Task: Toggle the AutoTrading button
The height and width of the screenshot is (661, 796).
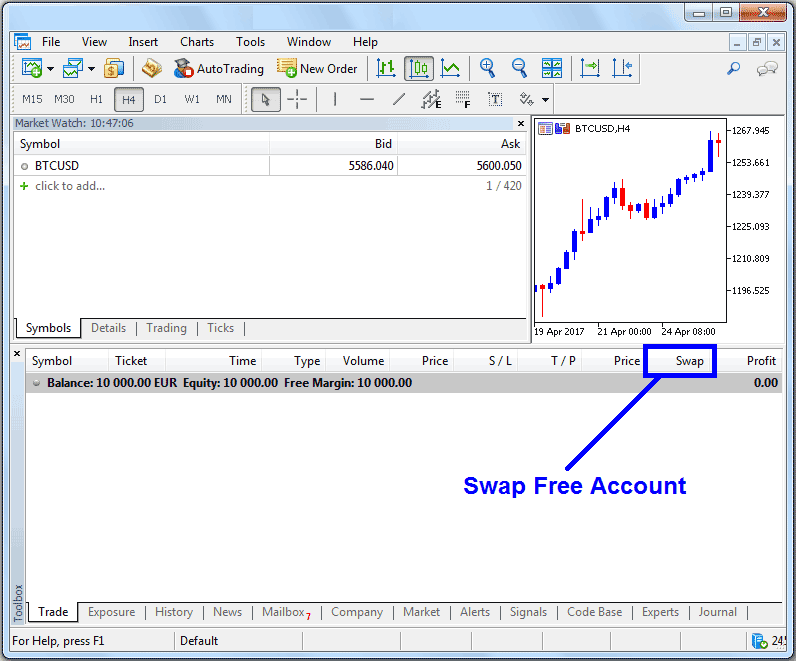Action: pos(219,69)
